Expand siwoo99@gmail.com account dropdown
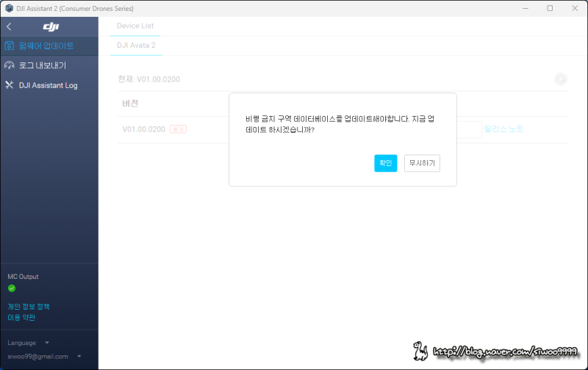This screenshot has height=370, width=588. point(44,357)
